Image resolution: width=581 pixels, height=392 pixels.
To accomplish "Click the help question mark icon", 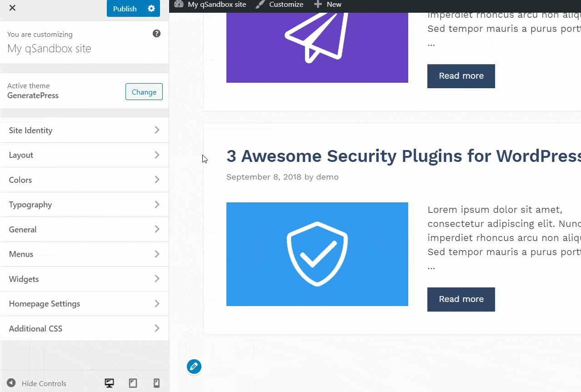I will coord(156,34).
